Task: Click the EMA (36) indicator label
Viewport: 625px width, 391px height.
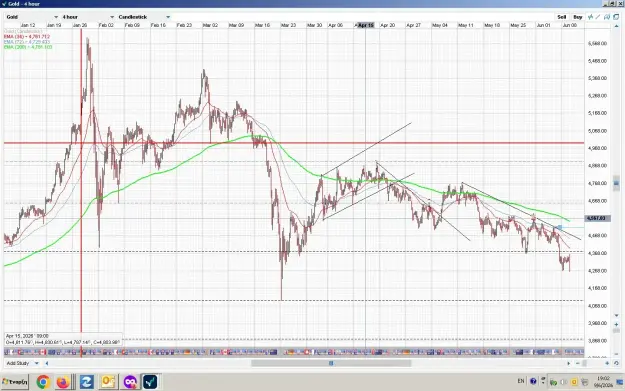Action: coord(27,37)
